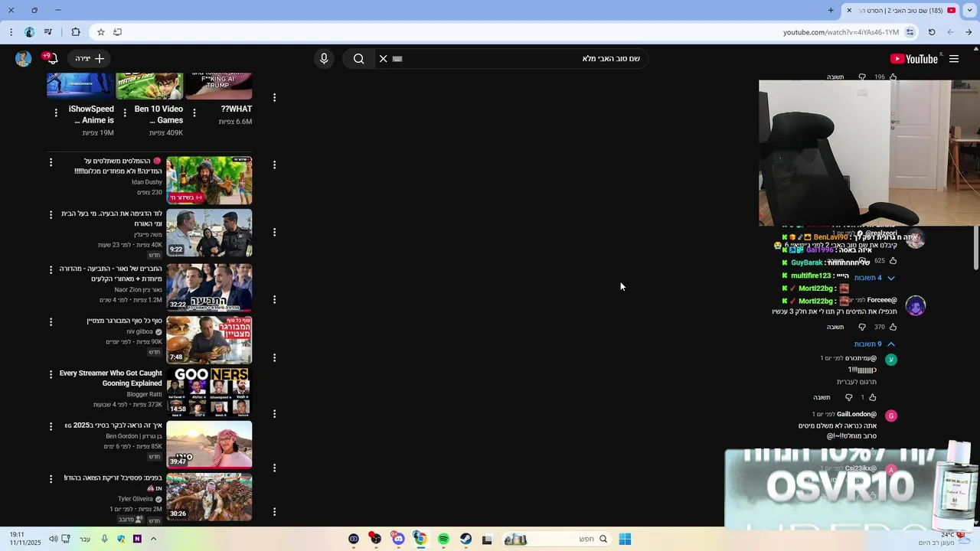Image resolution: width=980 pixels, height=551 pixels.
Task: Open Discord from the taskbar
Action: 398,539
